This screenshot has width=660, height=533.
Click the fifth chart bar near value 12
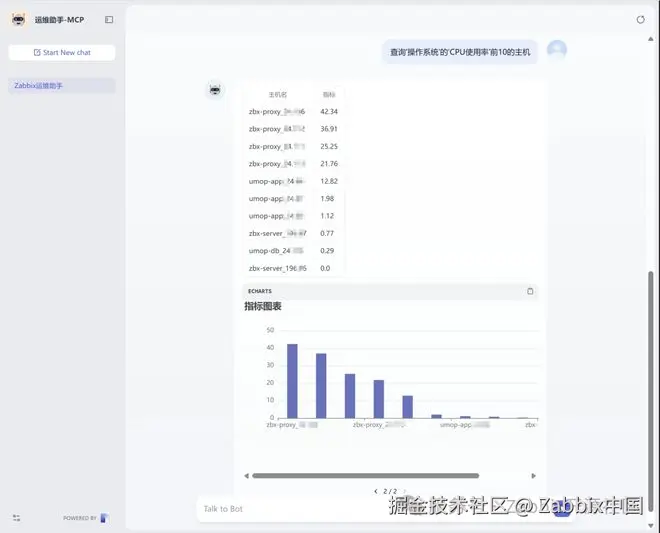[x=407, y=407]
